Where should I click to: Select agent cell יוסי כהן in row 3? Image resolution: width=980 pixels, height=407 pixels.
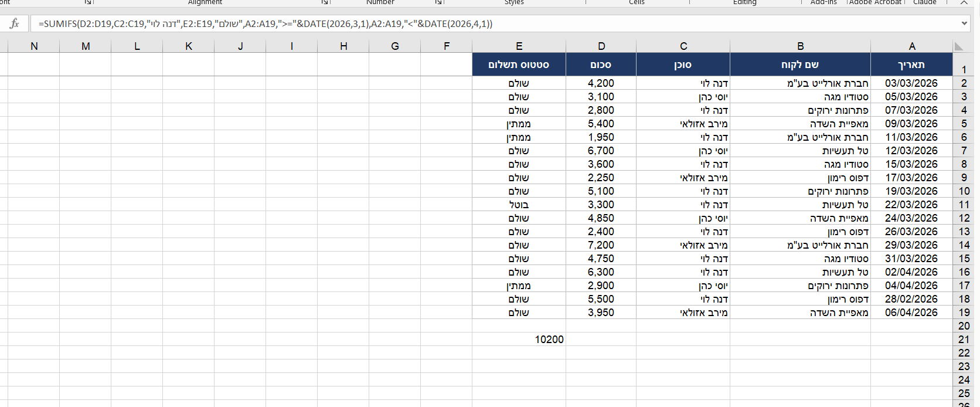(x=683, y=97)
